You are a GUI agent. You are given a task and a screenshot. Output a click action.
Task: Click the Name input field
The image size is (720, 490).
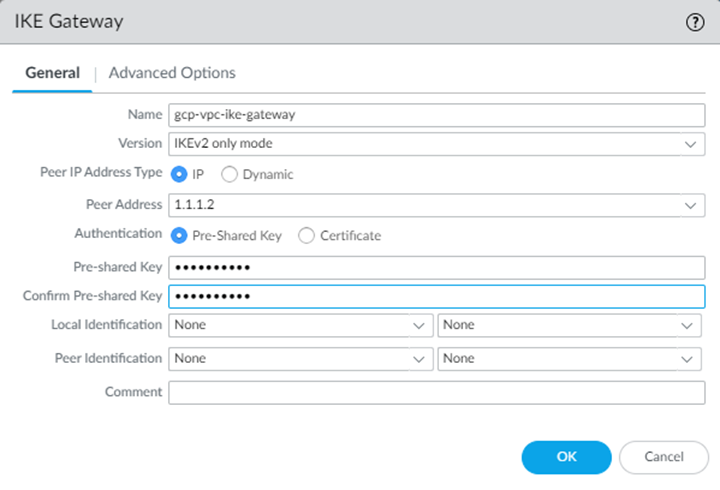click(436, 114)
